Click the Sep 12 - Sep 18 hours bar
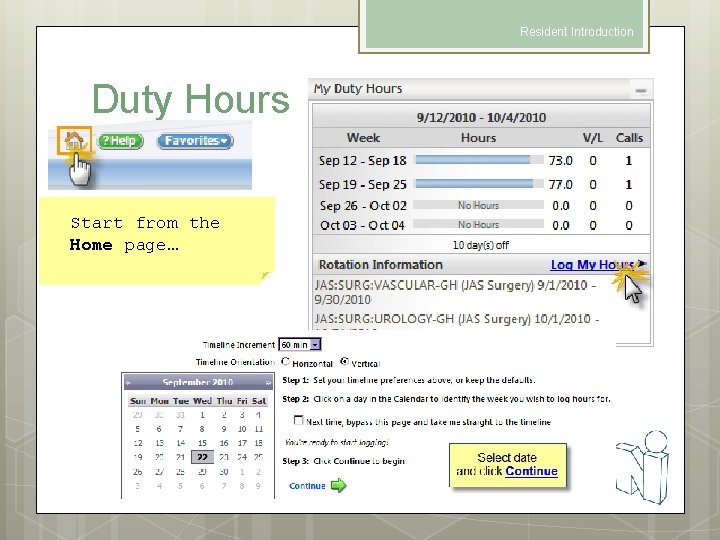This screenshot has height=540, width=720. tap(478, 160)
